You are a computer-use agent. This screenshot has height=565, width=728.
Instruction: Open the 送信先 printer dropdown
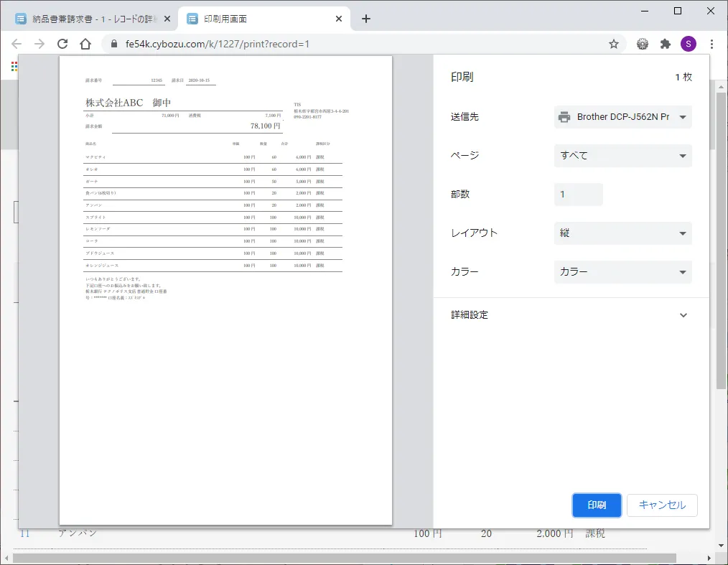[622, 117]
